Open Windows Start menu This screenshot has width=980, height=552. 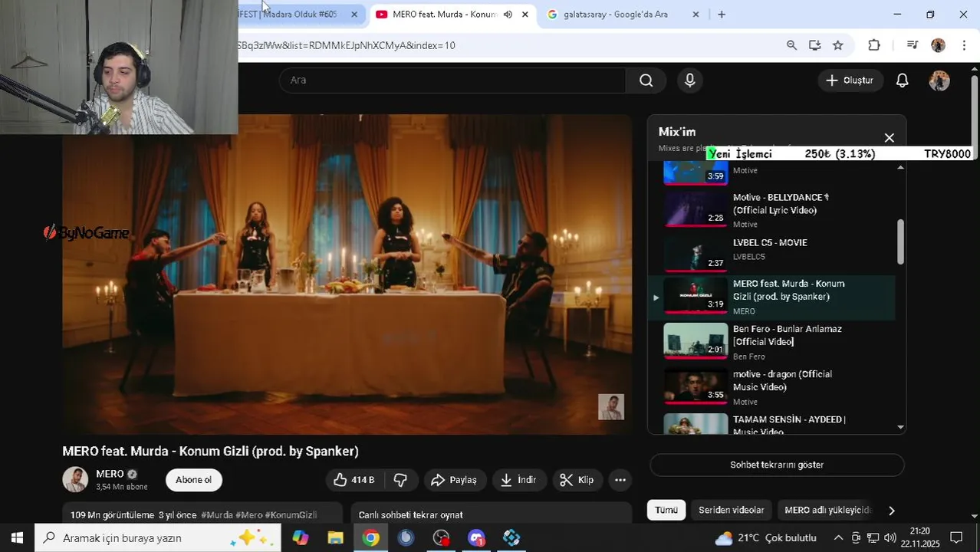coord(17,538)
